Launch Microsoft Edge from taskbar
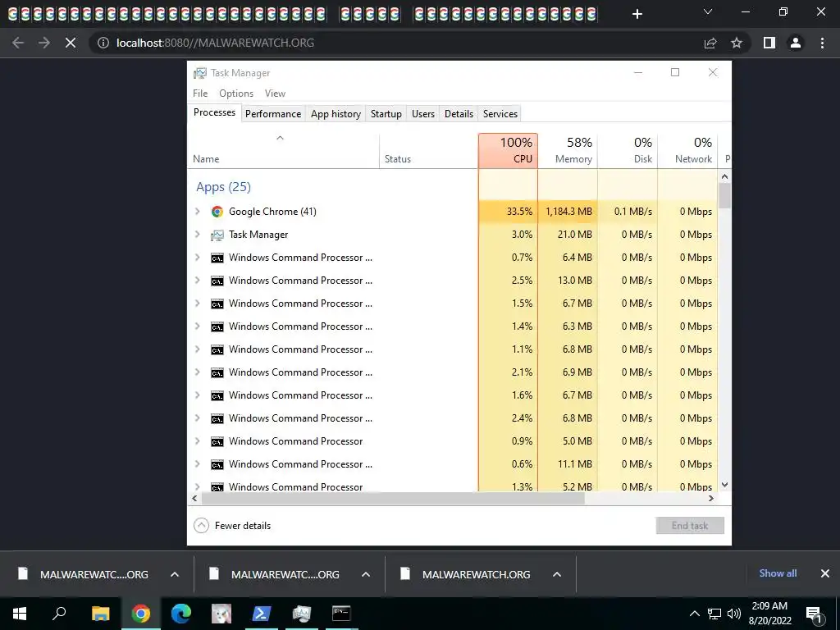This screenshot has width=840, height=630. click(x=181, y=614)
